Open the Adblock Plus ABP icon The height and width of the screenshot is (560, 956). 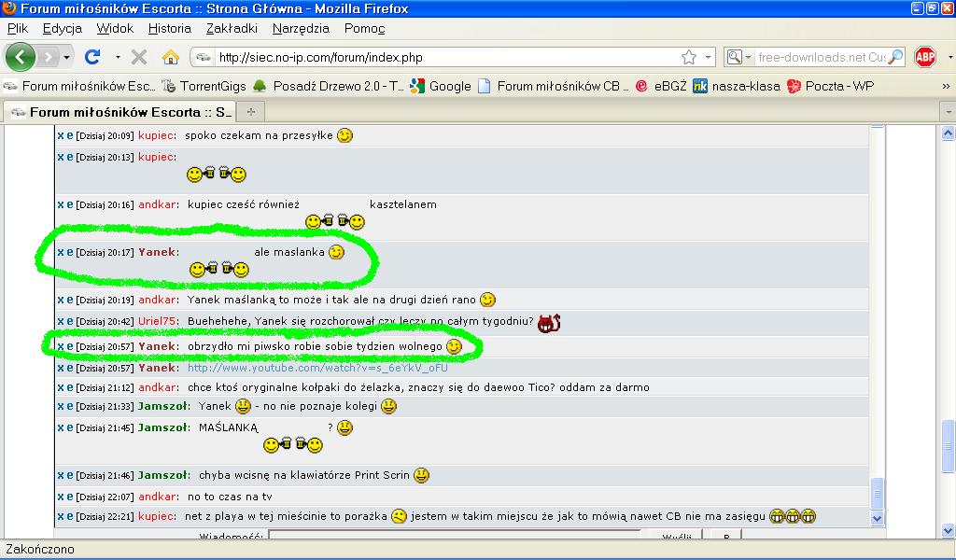pyautogui.click(x=924, y=57)
